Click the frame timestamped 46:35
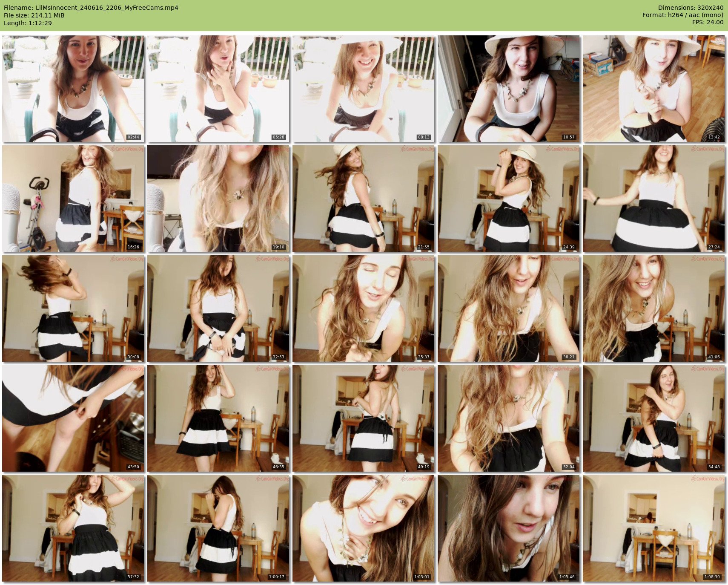Screen dimensions: 728x585 pos(218,418)
